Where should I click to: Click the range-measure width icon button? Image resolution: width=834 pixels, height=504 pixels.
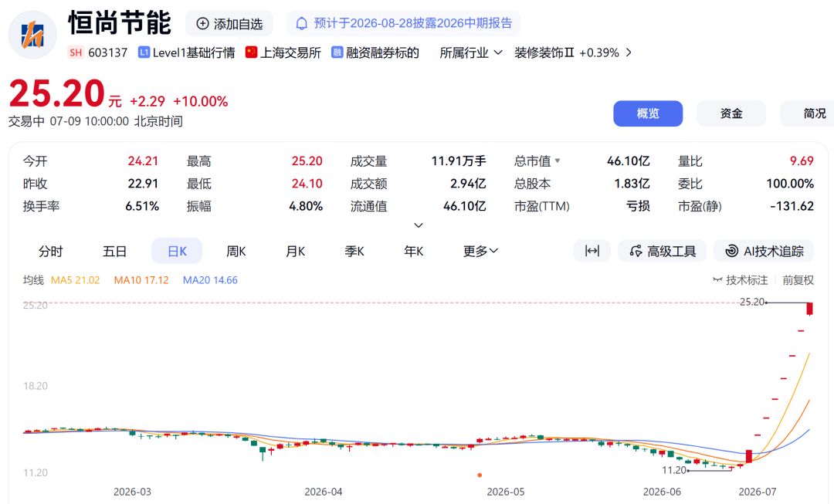click(x=592, y=251)
